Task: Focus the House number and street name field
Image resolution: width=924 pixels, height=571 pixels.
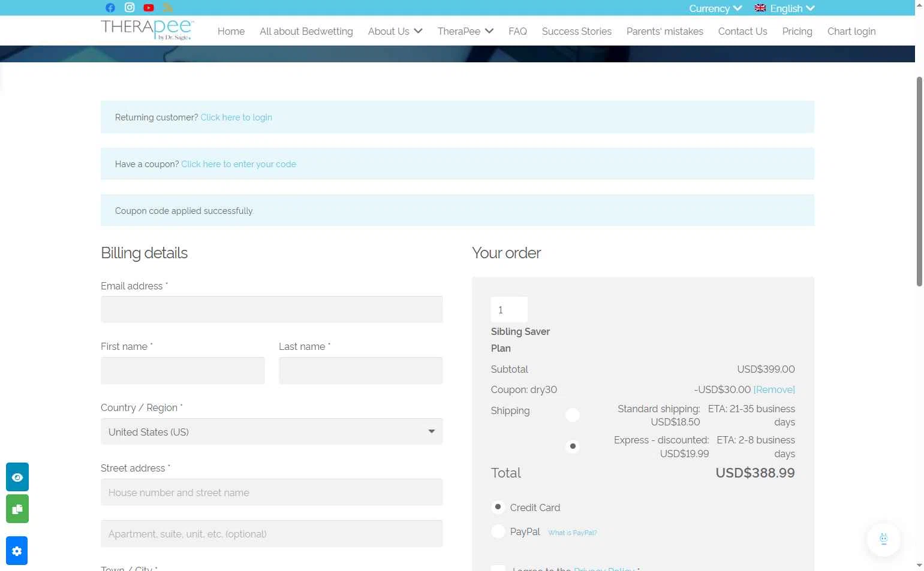Action: coord(272,492)
